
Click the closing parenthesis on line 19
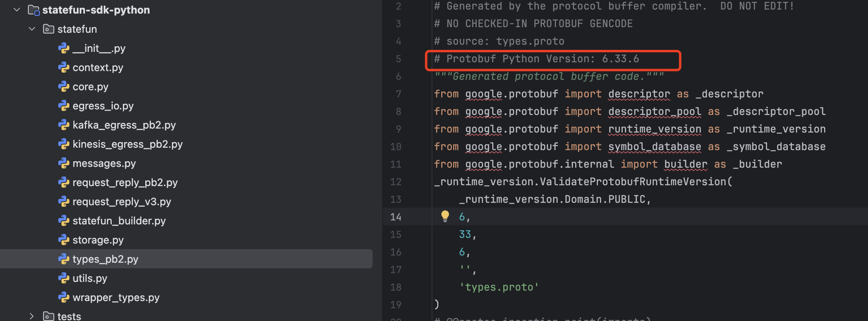[437, 305]
